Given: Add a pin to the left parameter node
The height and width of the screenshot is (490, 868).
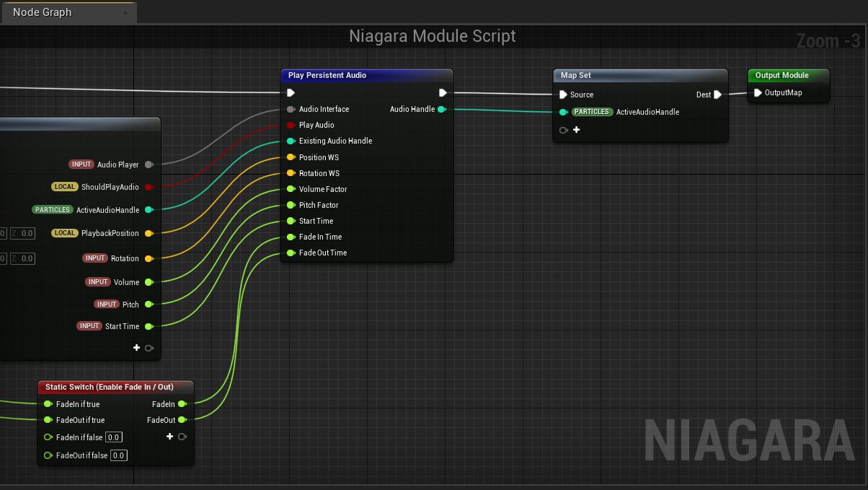Looking at the screenshot, I should point(136,348).
